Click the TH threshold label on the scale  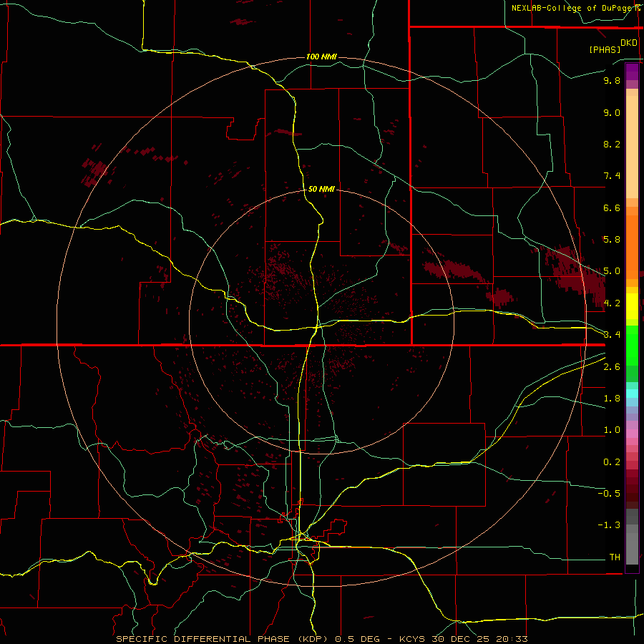coord(615,557)
